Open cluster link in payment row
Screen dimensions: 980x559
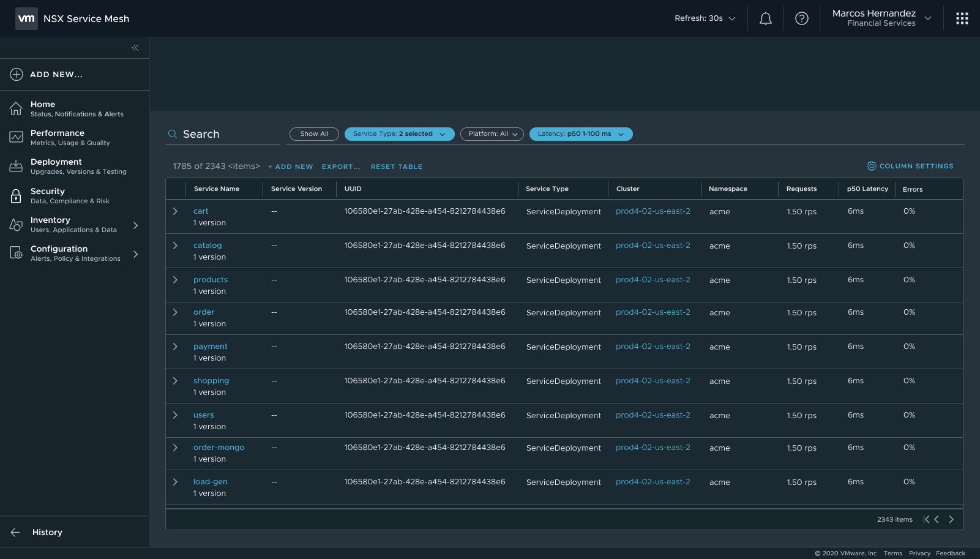pyautogui.click(x=653, y=347)
